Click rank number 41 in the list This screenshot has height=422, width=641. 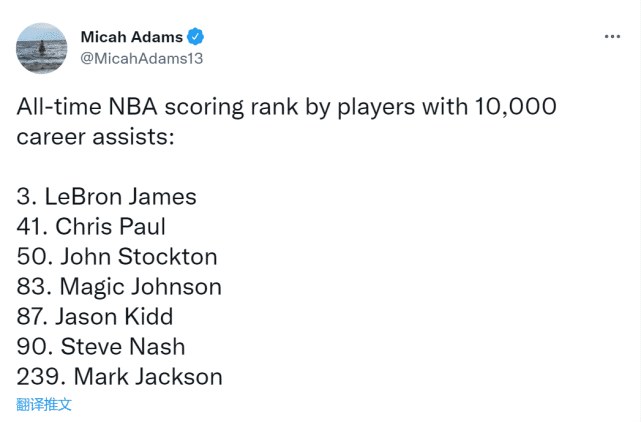click(31, 226)
